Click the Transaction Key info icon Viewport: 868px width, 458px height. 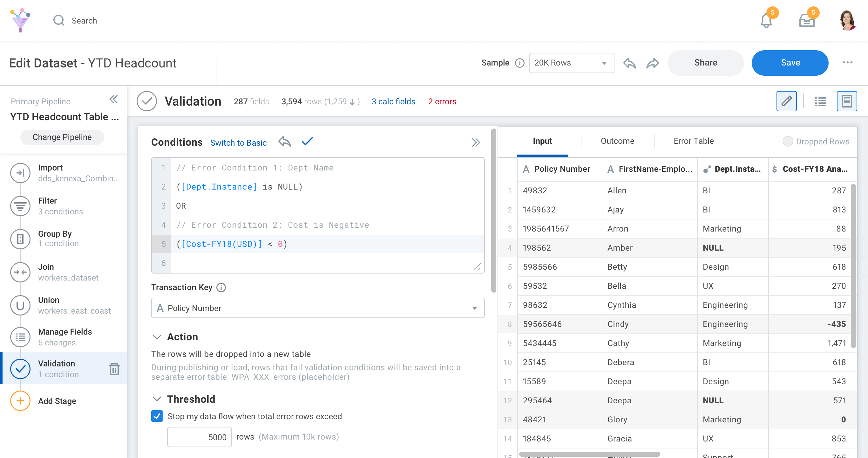point(221,287)
